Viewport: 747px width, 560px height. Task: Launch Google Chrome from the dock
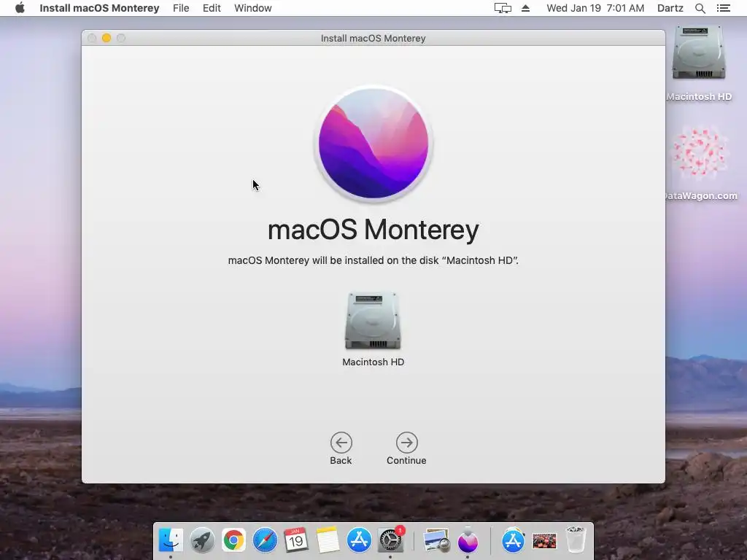point(233,540)
